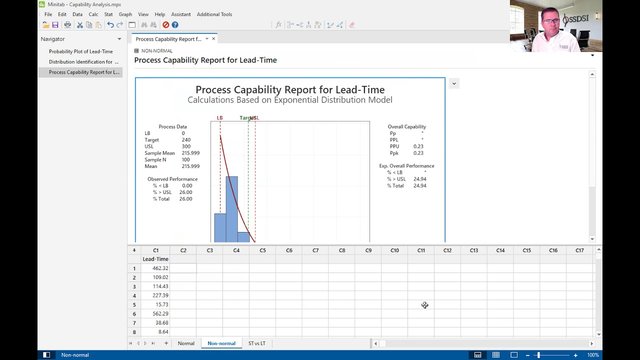This screenshot has height=360, width=640.
Task: Click the output pane vertical scrollbar
Action: tap(592, 157)
